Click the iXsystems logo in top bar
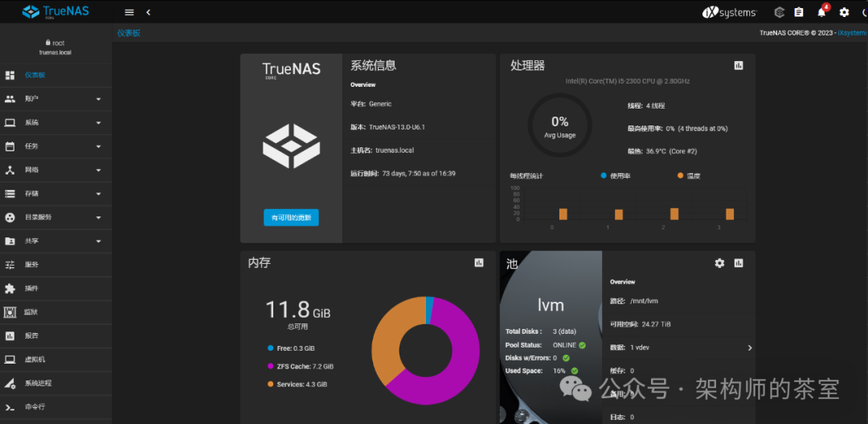The height and width of the screenshot is (424, 868). tap(729, 12)
